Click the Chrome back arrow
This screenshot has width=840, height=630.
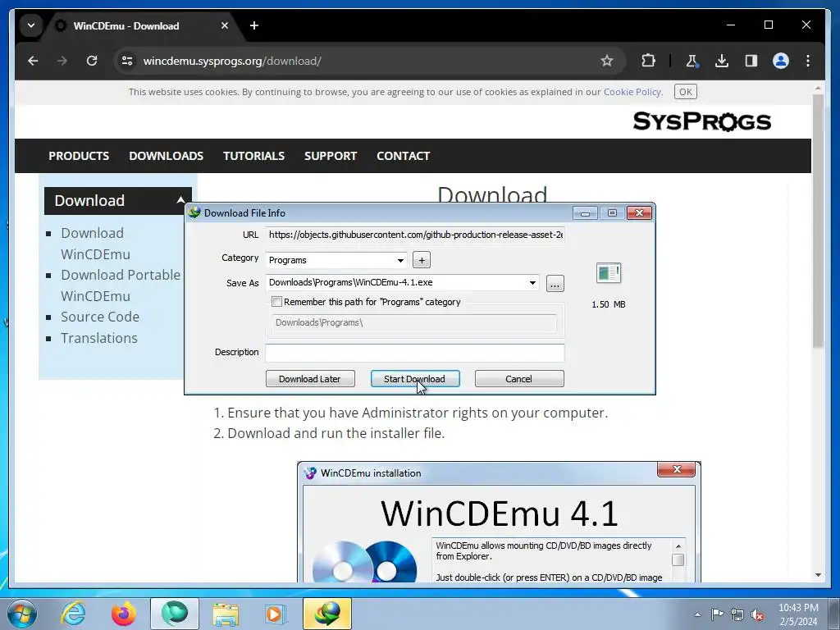coord(33,61)
